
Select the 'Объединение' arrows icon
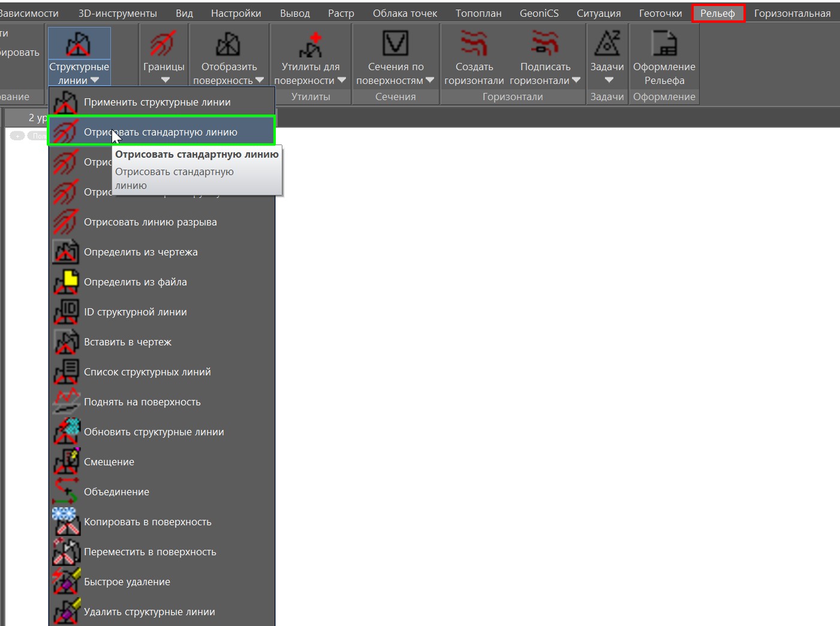66,492
